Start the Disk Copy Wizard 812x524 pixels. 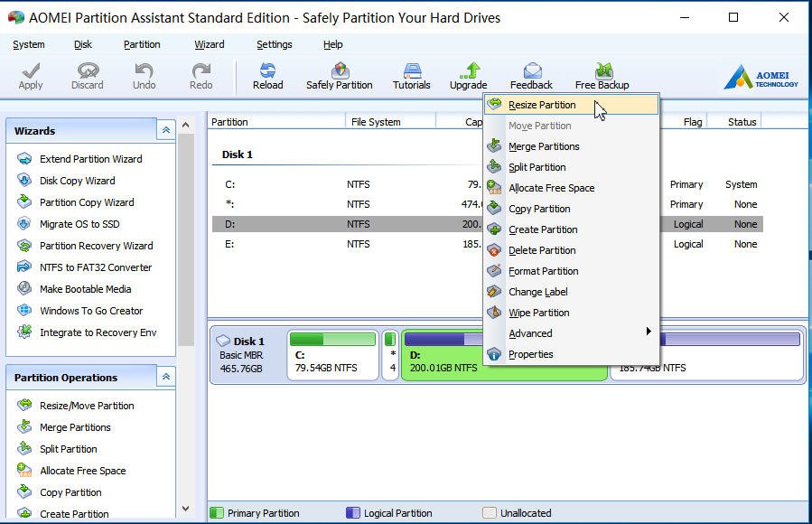[77, 181]
